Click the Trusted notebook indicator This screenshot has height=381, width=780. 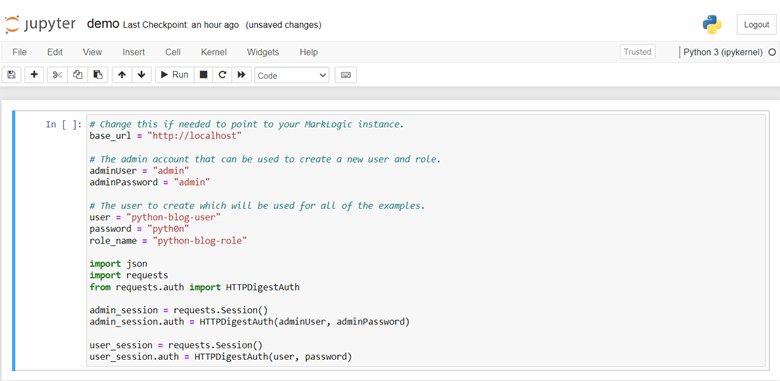click(638, 52)
